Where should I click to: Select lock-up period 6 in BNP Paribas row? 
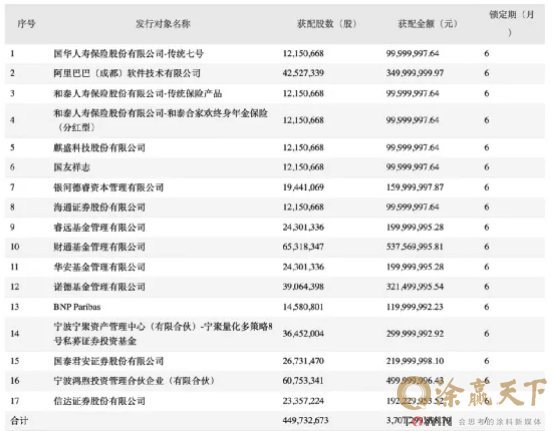click(x=487, y=307)
